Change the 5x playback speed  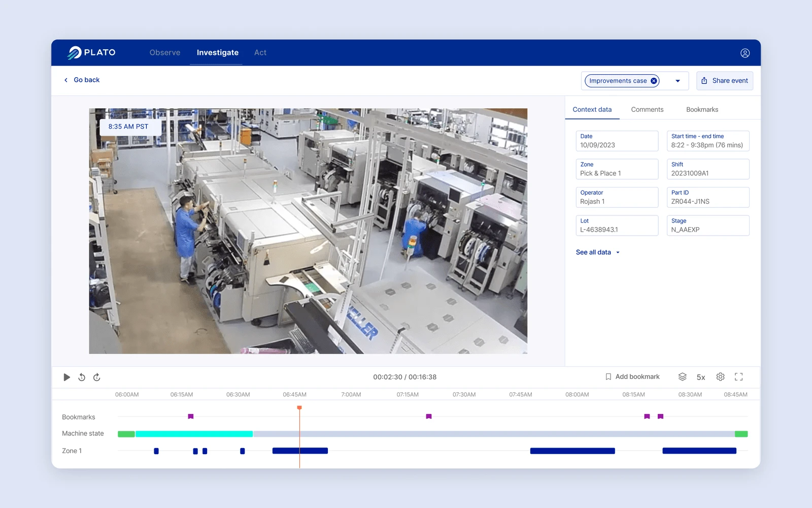coord(701,377)
